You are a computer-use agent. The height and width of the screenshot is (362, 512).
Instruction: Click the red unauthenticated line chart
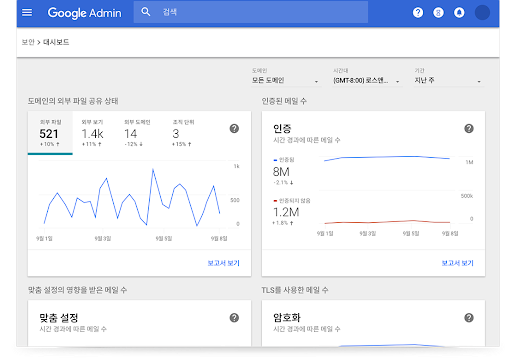coord(387,222)
